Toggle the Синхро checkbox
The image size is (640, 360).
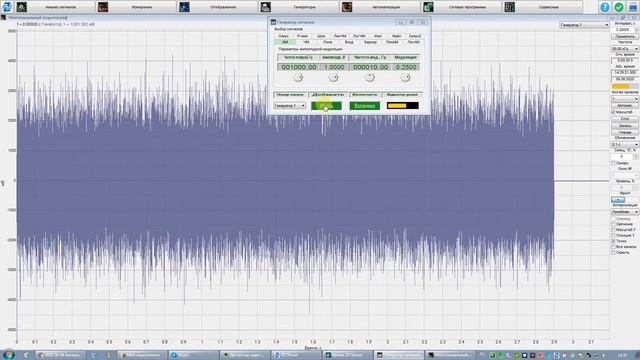(x=614, y=163)
